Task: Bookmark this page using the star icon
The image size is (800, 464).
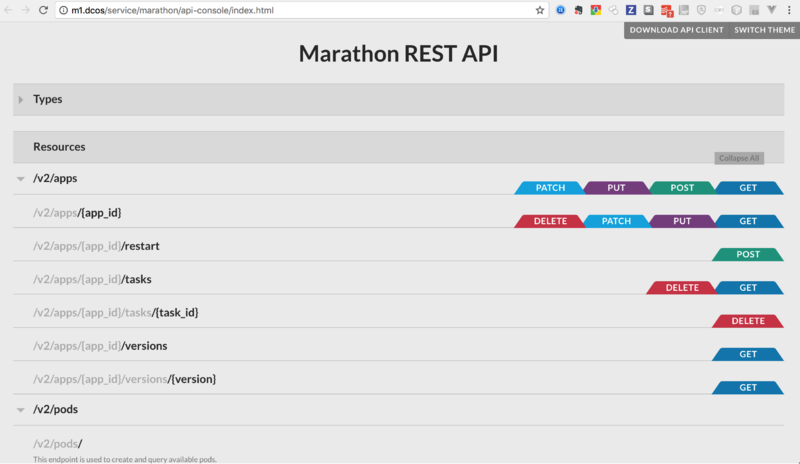Action: [x=540, y=10]
